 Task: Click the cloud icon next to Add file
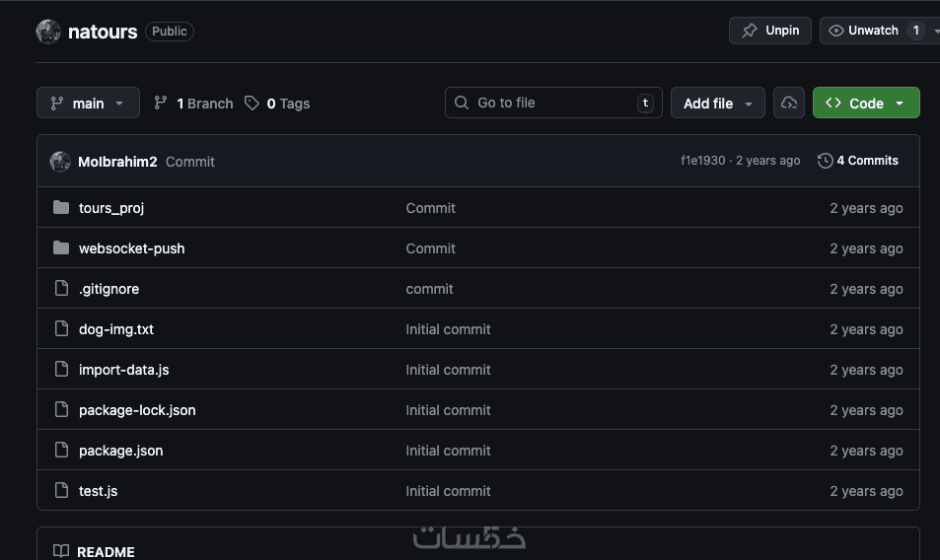point(789,103)
